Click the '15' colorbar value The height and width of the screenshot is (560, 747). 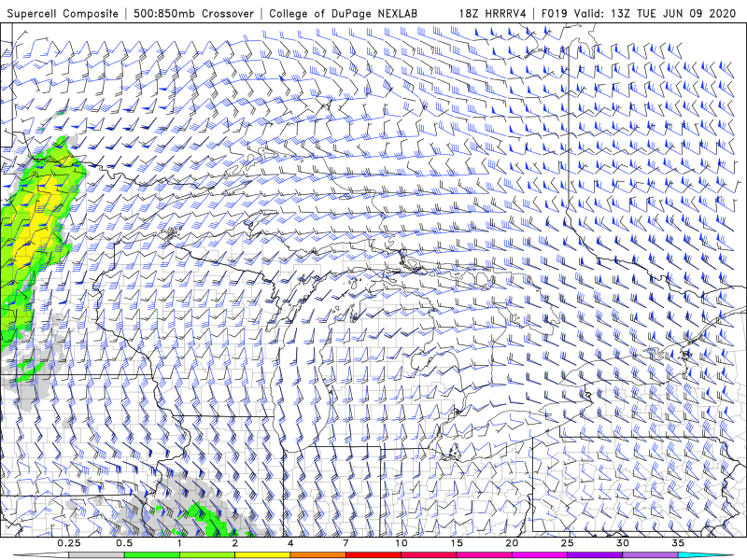(x=457, y=543)
